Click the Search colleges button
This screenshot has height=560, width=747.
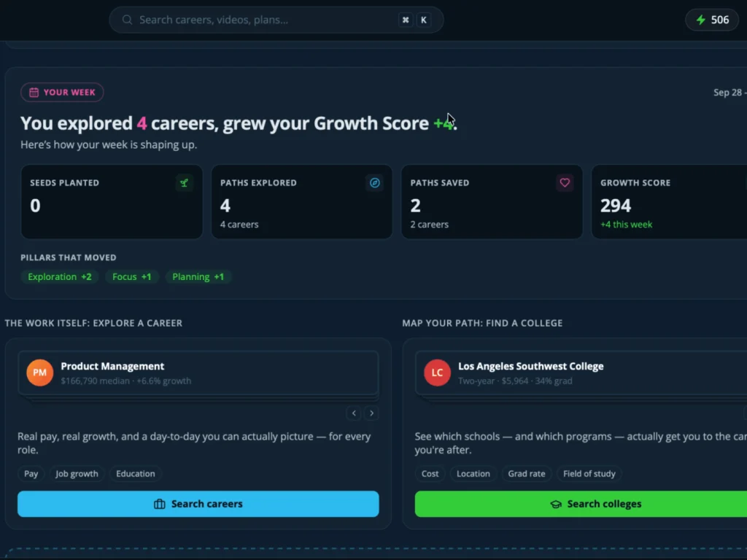point(581,504)
